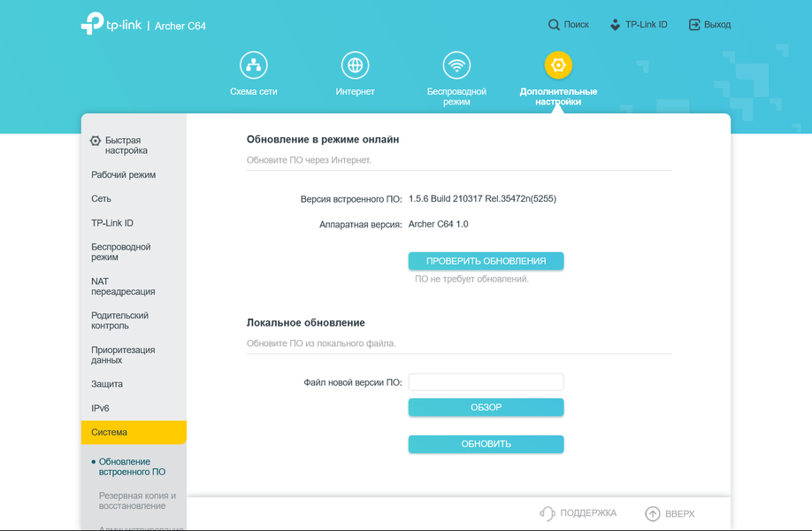Screen dimensions: 812x531
Task: Click the Файл новой версии ПО field
Action: tap(486, 382)
